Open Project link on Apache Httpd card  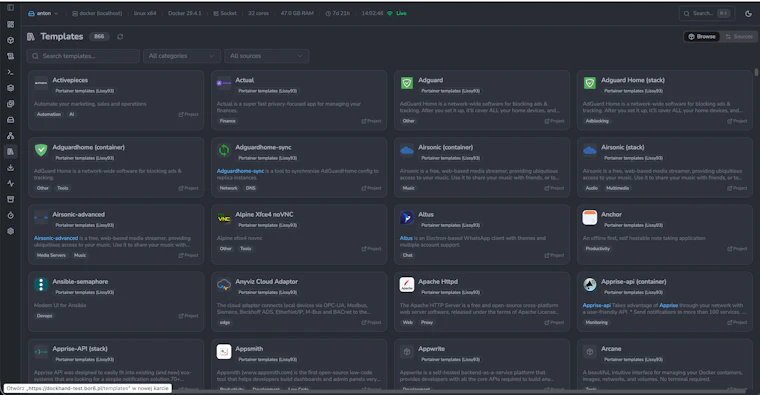(x=554, y=322)
